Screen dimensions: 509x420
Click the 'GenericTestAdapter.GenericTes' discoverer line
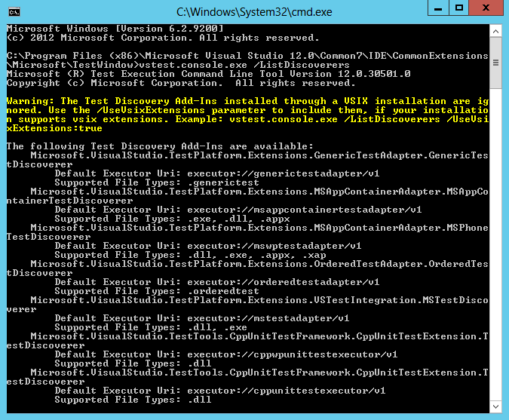tap(259, 155)
